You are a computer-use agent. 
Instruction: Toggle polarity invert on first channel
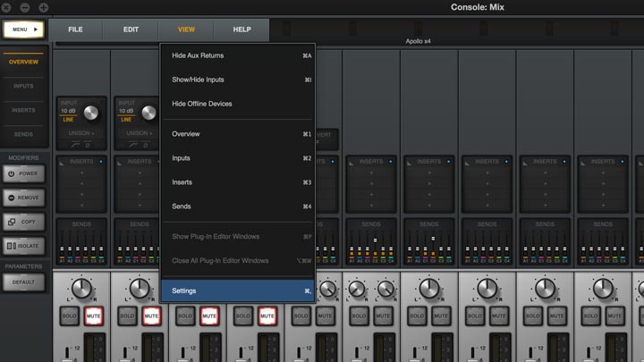tap(88, 146)
